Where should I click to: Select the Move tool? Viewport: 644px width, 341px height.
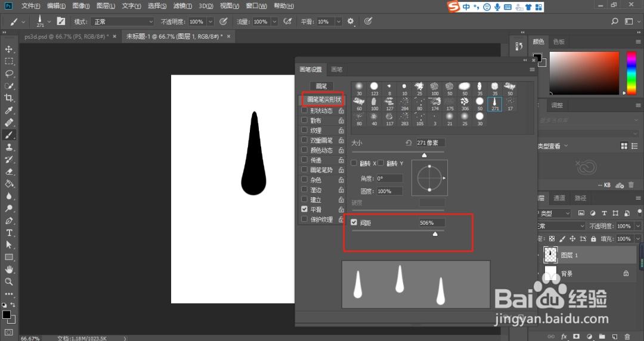pos(8,49)
